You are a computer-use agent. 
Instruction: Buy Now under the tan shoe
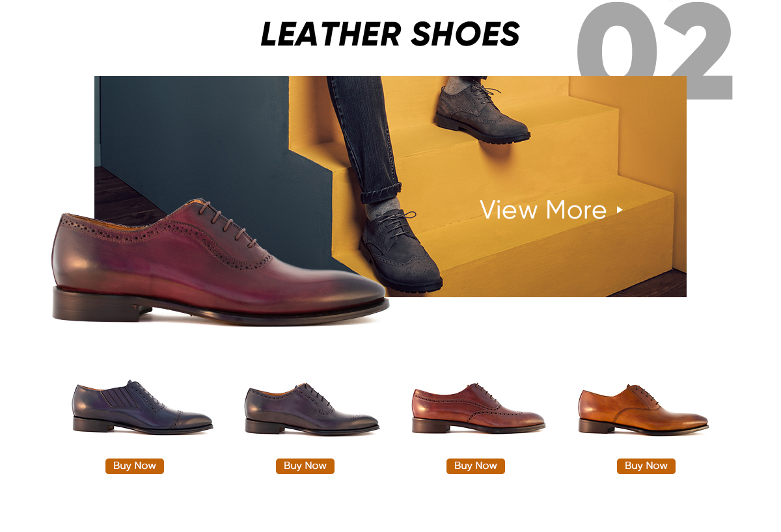(x=646, y=466)
